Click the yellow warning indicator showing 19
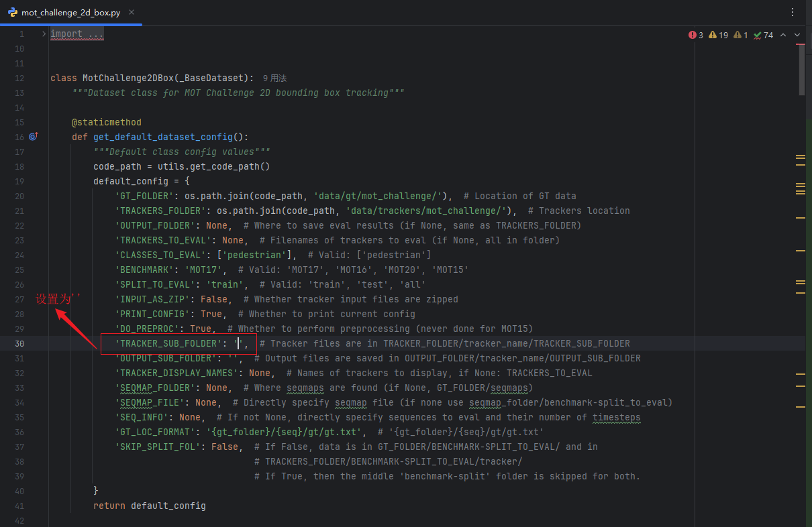 718,35
